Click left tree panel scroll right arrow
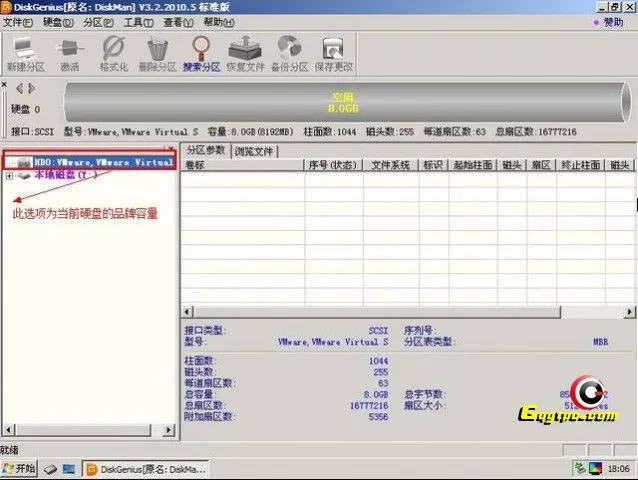This screenshot has width=638, height=480. (x=169, y=430)
